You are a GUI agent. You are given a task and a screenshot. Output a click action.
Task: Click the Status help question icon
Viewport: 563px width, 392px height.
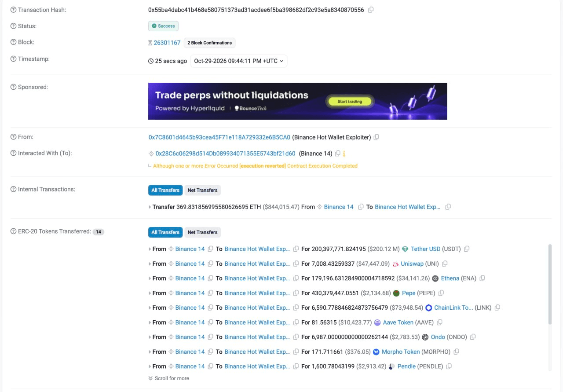pyautogui.click(x=13, y=26)
